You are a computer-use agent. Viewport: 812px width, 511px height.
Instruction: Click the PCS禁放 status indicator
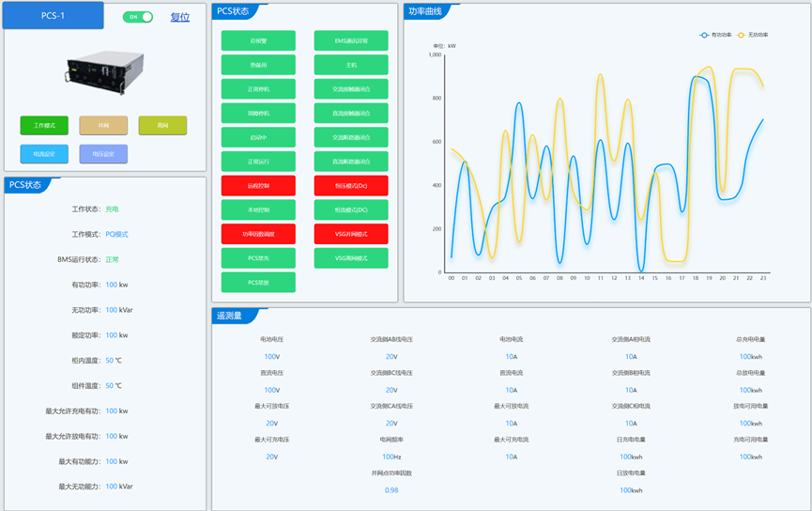coord(258,283)
